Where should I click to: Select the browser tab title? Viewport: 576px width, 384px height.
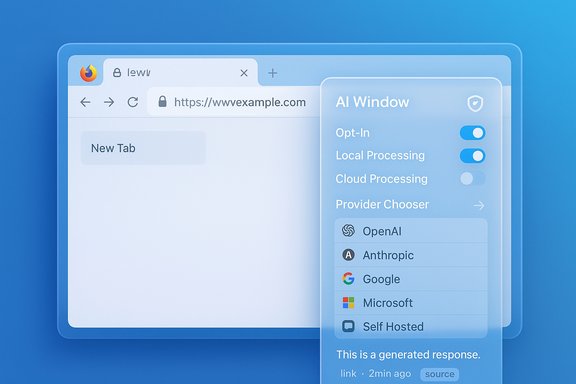click(138, 72)
